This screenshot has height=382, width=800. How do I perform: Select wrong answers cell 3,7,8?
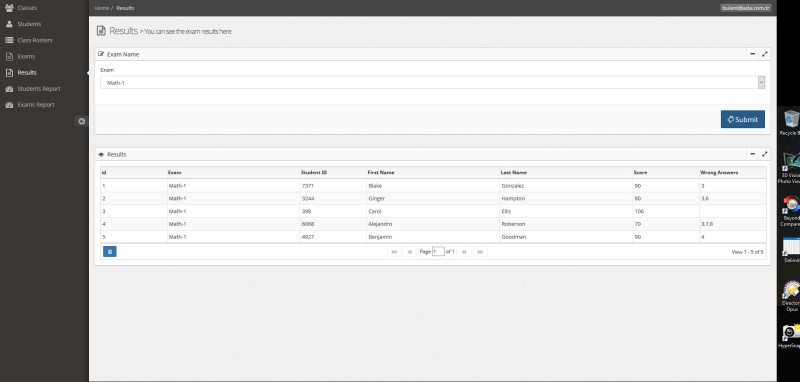point(732,224)
